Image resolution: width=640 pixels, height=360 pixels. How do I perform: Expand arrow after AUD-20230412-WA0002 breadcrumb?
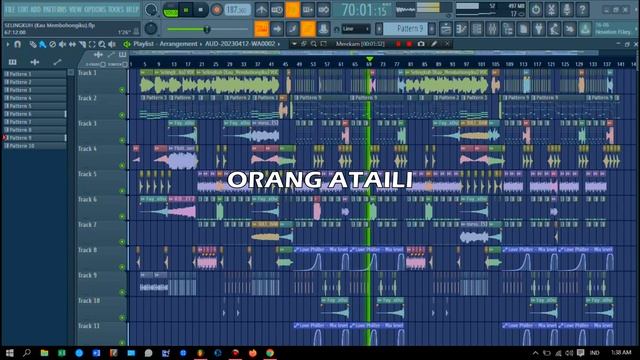coord(279,44)
